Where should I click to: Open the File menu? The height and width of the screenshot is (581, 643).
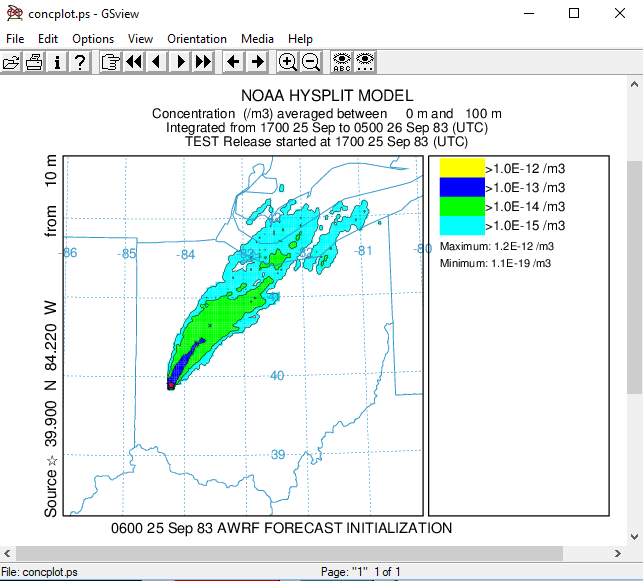pos(15,39)
